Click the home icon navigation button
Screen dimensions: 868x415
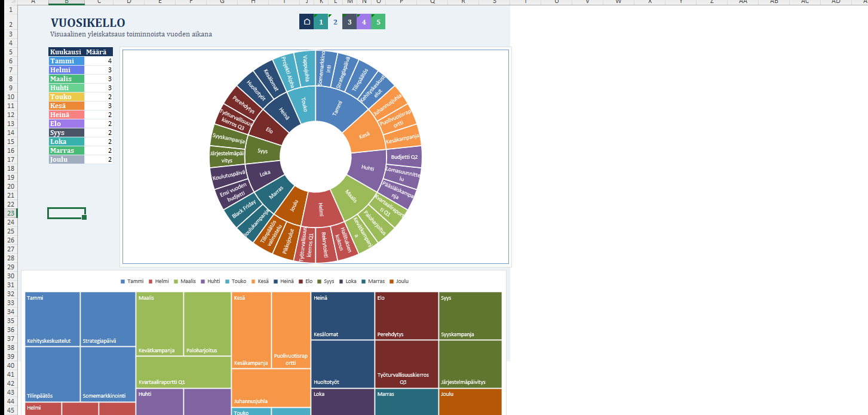point(306,22)
